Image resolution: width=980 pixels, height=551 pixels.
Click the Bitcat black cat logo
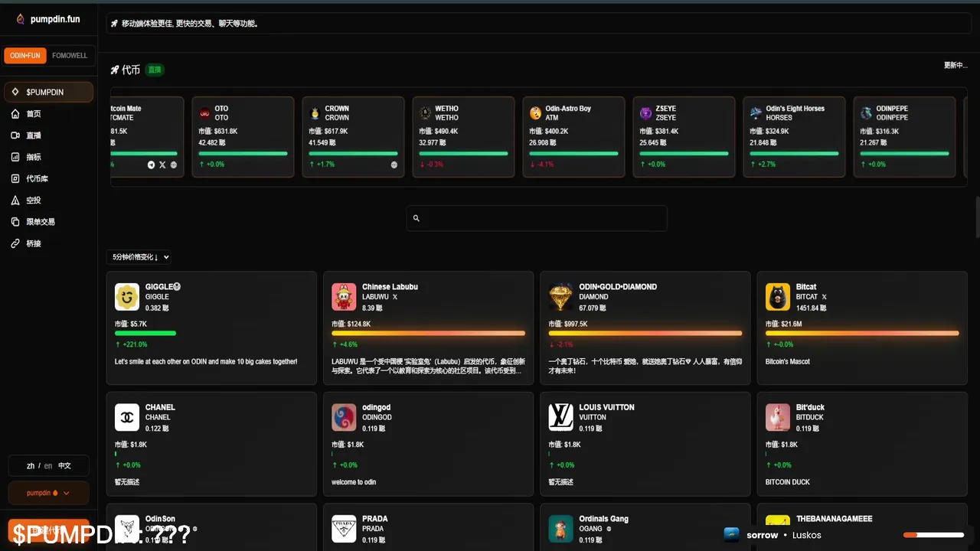click(778, 297)
